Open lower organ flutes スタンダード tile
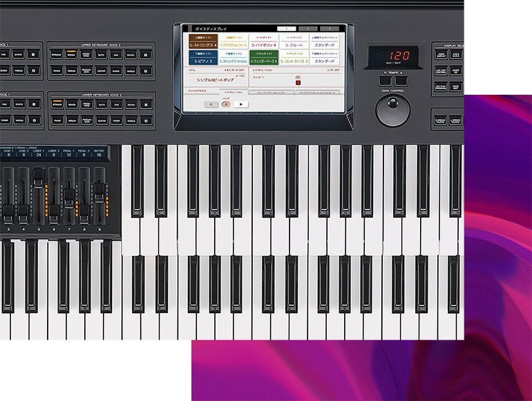The width and height of the screenshot is (532, 401). click(x=324, y=57)
